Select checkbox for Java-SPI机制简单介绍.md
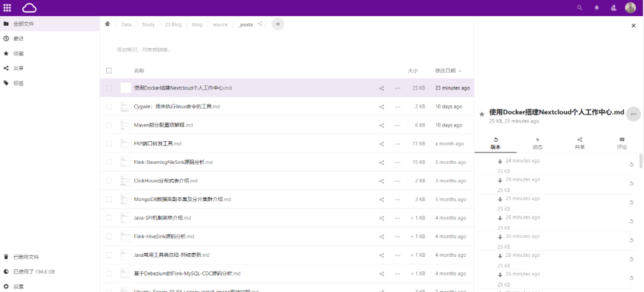The width and height of the screenshot is (644, 292). click(x=109, y=218)
